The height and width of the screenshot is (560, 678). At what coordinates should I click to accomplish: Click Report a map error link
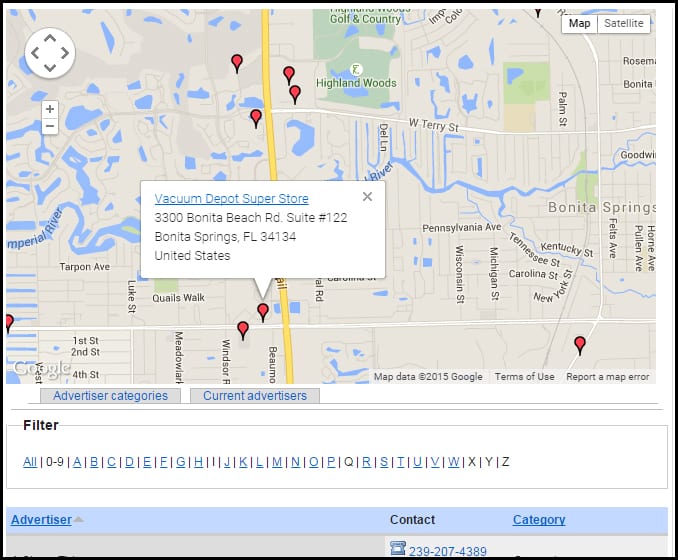pyautogui.click(x=608, y=377)
